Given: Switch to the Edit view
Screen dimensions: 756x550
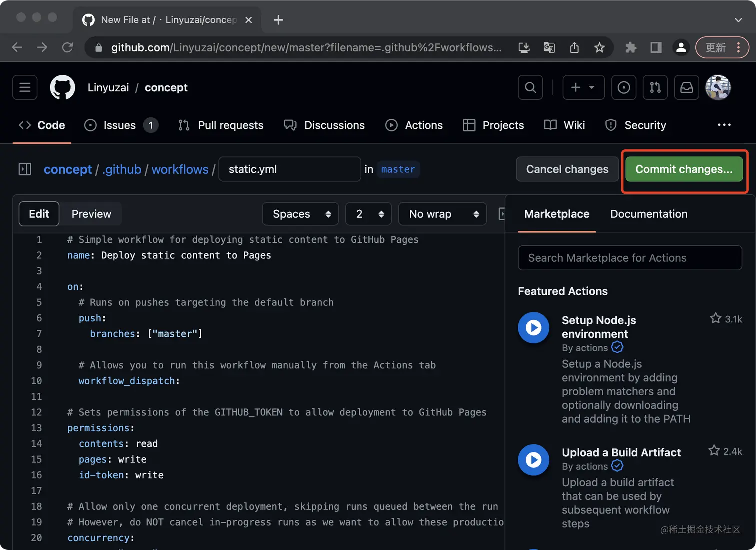Looking at the screenshot, I should pyautogui.click(x=39, y=214).
